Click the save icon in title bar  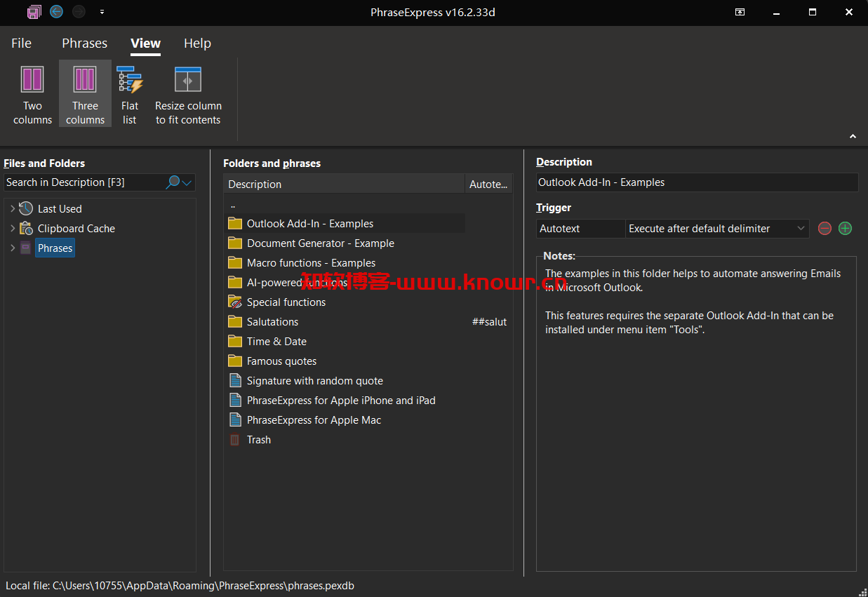34,12
